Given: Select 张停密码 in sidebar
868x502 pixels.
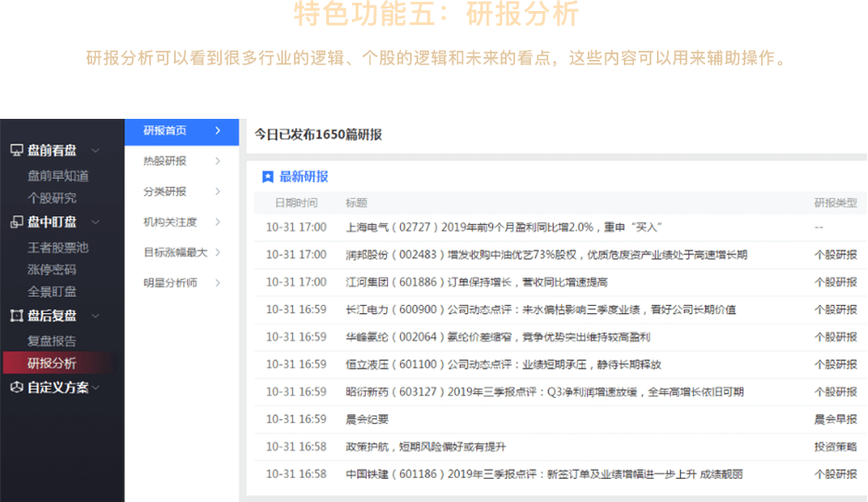Looking at the screenshot, I should point(52,270).
